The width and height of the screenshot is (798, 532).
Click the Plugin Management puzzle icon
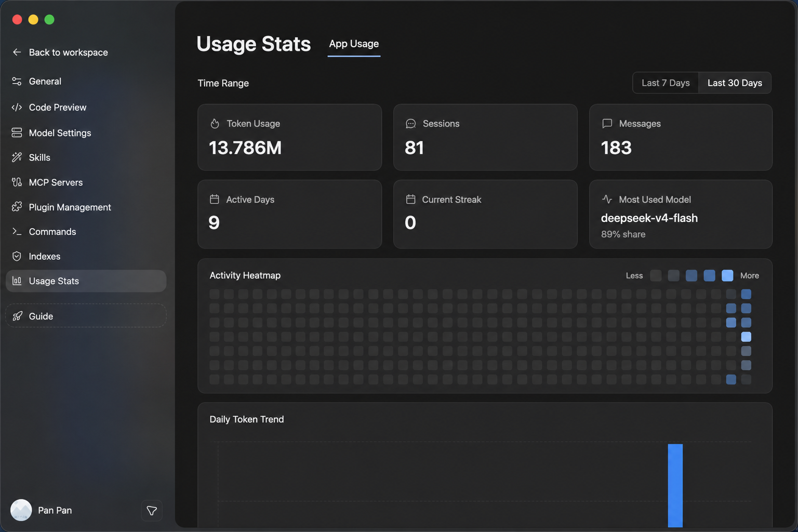pos(17,207)
